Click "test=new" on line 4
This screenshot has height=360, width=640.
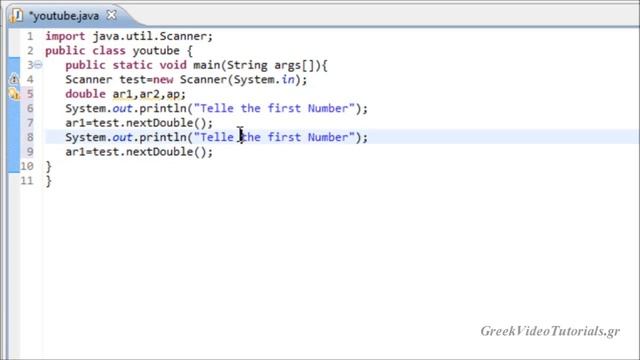(146, 79)
